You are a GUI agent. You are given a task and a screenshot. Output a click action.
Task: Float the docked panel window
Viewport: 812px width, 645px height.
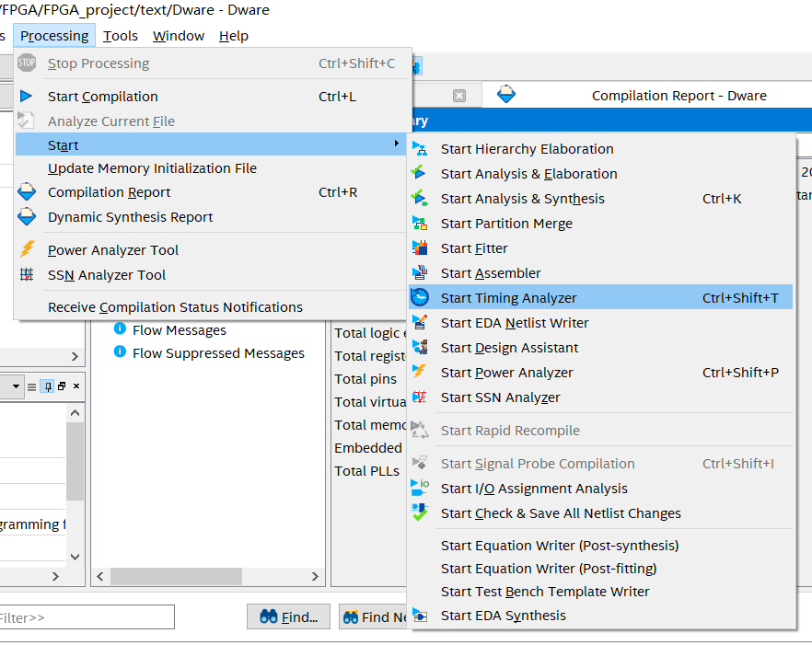[62, 386]
